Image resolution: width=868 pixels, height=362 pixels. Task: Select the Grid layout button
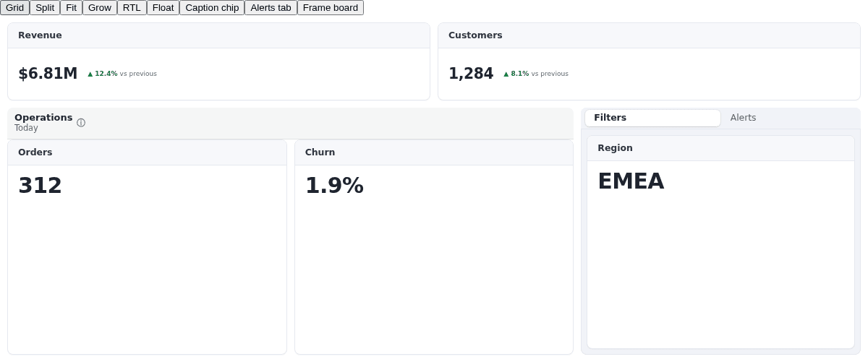coord(14,8)
